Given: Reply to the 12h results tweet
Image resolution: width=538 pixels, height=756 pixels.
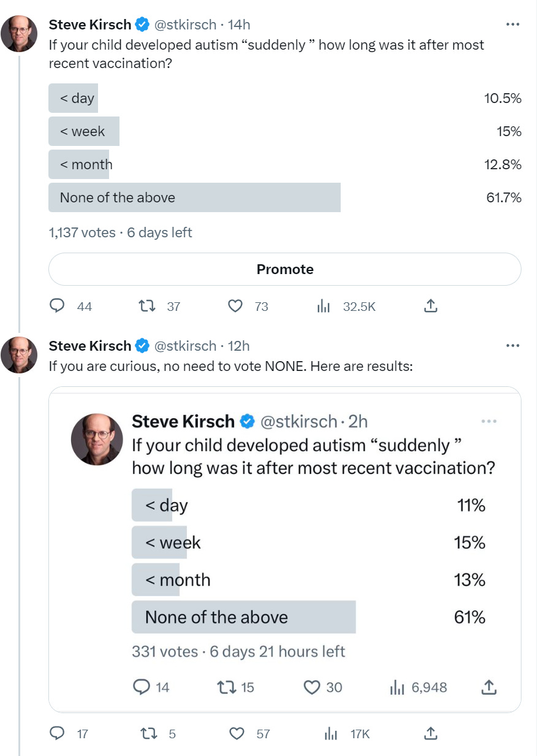Looking at the screenshot, I should pos(58,733).
